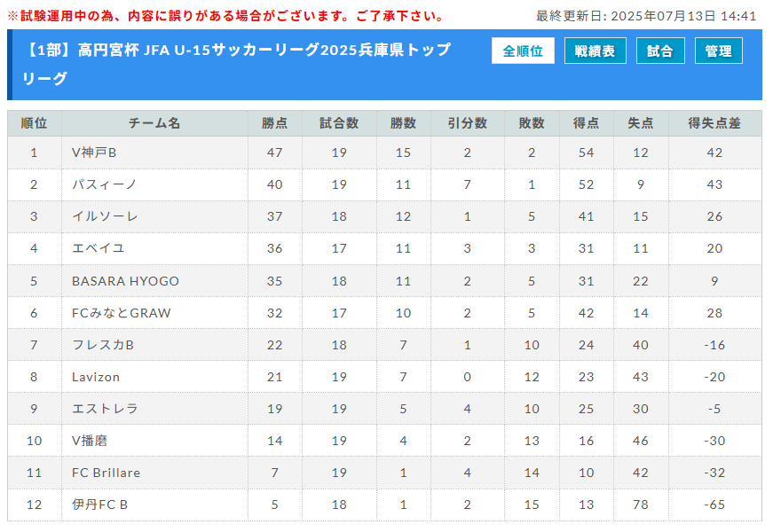Screen dimensions: 773x532
Task: Click the イルソーレ team name
Action: [x=105, y=216]
